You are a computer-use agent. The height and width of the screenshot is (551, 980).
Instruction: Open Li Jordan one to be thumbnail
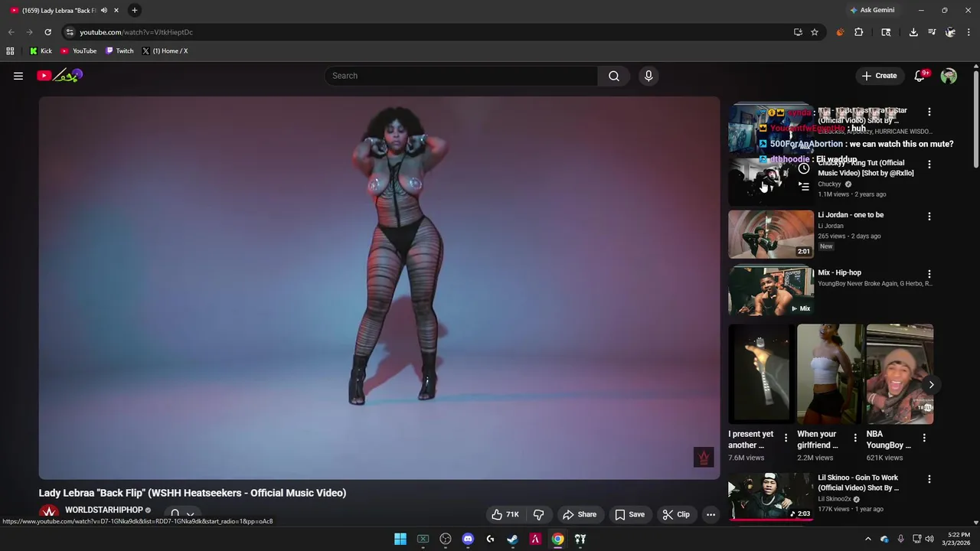point(771,234)
